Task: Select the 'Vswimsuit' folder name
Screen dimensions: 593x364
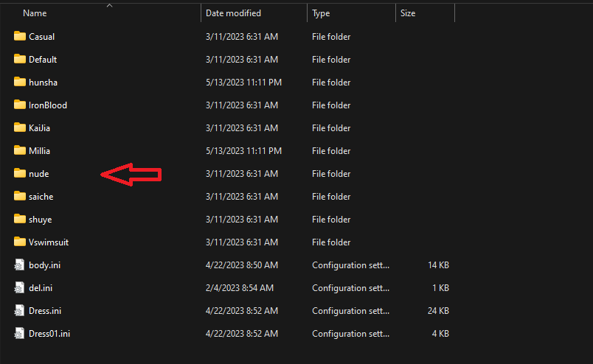Action: tap(49, 242)
